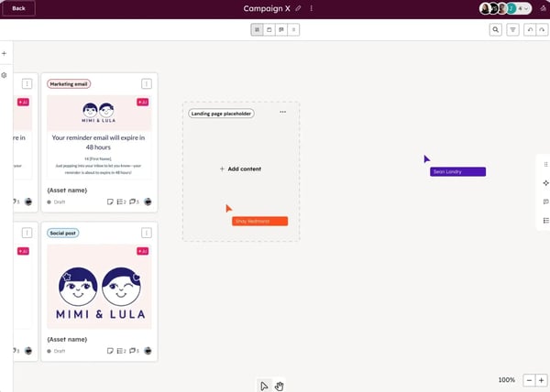Click the Draft status on Marketing email card

pos(56,202)
